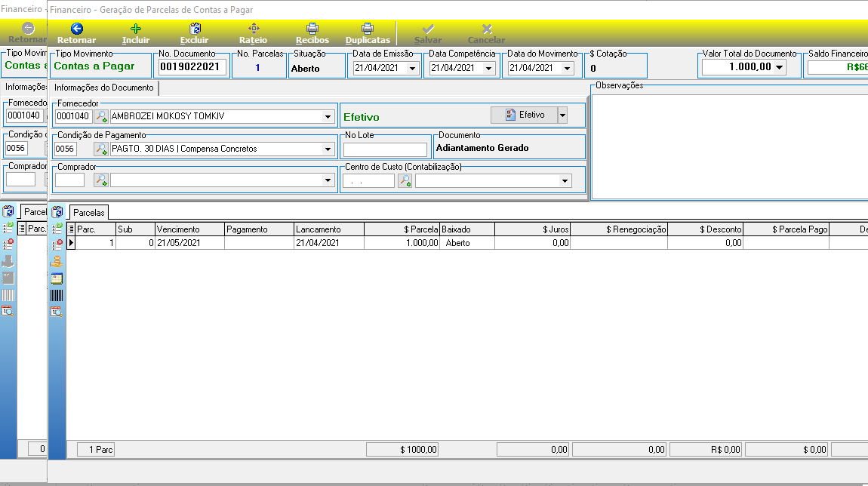Click the parcela value cell 1.000,00
868x486 pixels.
(x=402, y=242)
